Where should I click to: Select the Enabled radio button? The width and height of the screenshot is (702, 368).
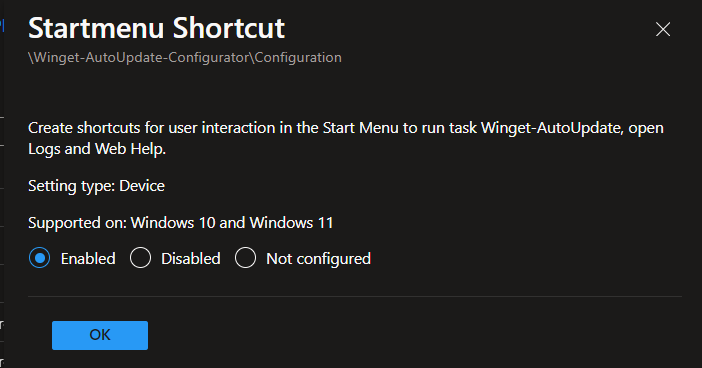39,258
